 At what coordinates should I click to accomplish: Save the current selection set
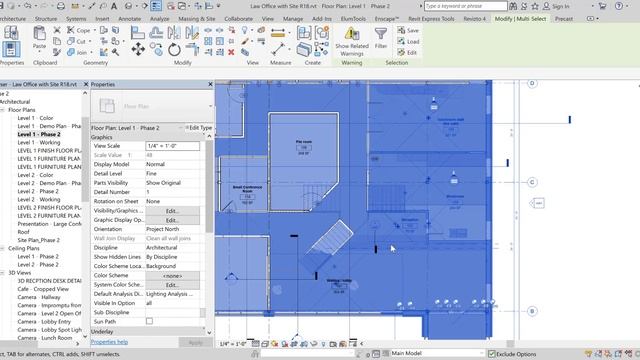(408, 31)
